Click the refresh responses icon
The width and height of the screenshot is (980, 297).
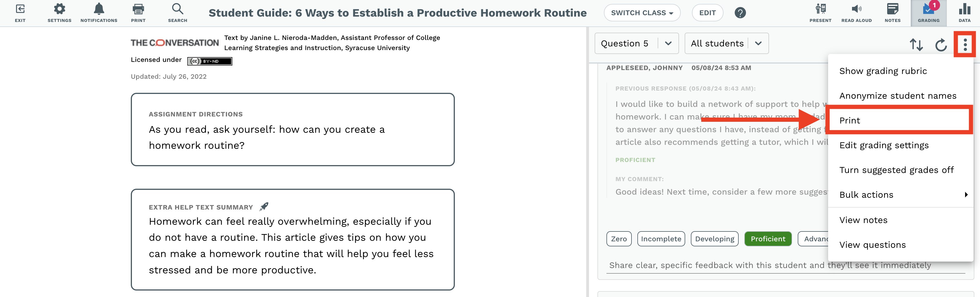coord(941,45)
